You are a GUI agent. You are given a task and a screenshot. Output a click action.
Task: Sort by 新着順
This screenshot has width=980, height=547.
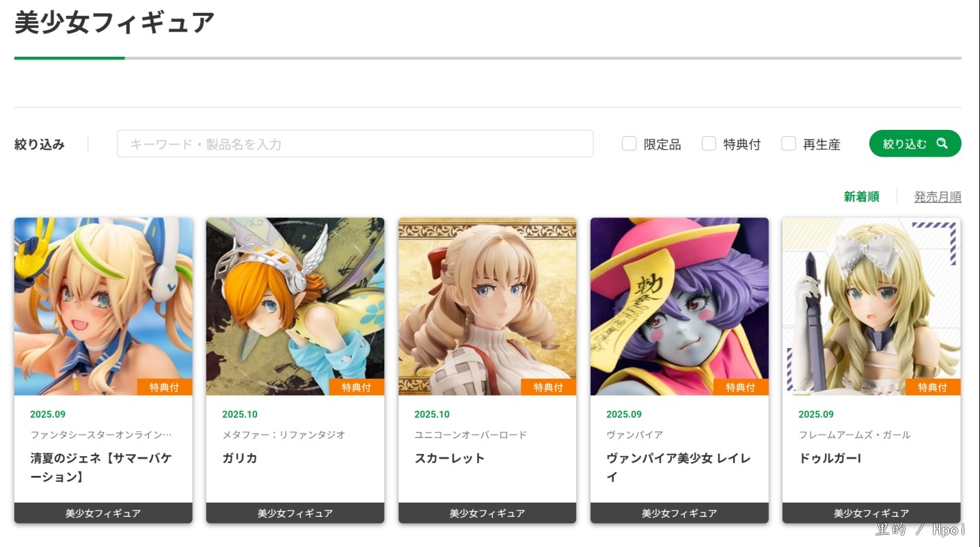(x=861, y=197)
